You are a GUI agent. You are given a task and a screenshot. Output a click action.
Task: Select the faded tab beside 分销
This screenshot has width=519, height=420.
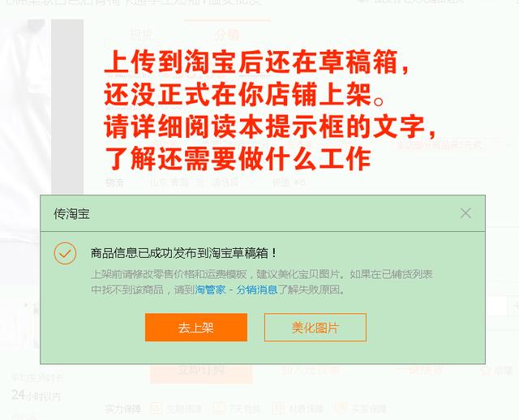click(x=141, y=34)
